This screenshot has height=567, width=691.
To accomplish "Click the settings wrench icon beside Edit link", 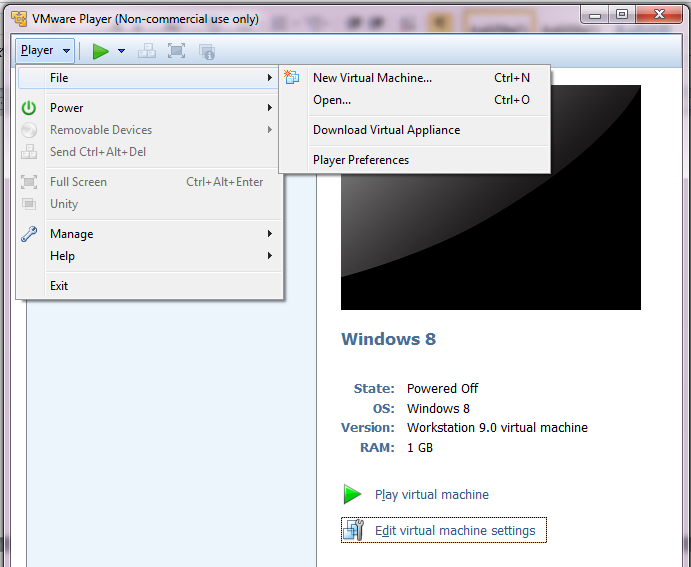I will pyautogui.click(x=353, y=530).
